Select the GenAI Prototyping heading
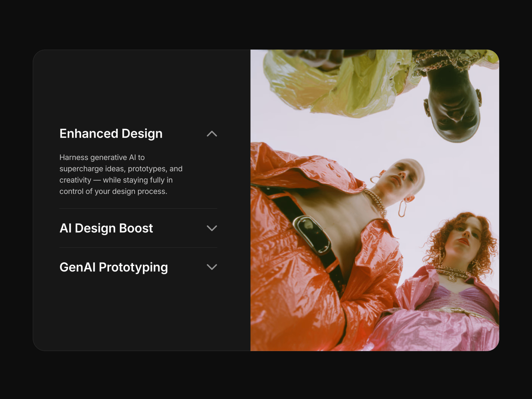The width and height of the screenshot is (532, 399). pyautogui.click(x=114, y=267)
